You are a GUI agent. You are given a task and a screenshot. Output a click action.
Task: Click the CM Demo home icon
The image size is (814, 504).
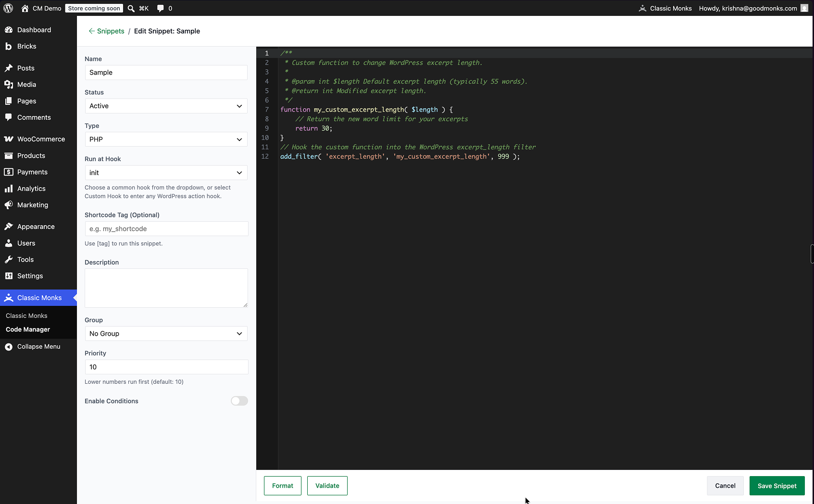tap(25, 8)
